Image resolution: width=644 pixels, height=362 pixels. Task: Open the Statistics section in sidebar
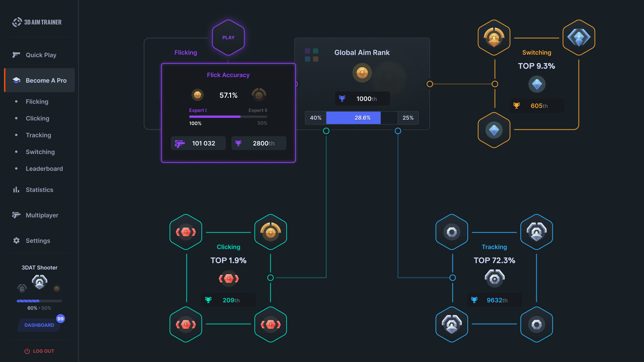(x=39, y=189)
